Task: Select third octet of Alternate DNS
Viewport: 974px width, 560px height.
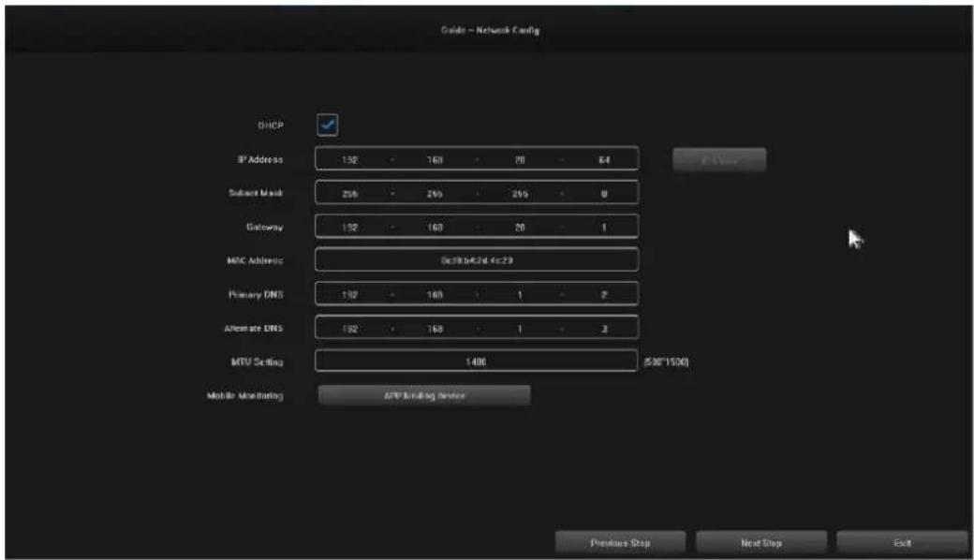Action: pos(520,329)
